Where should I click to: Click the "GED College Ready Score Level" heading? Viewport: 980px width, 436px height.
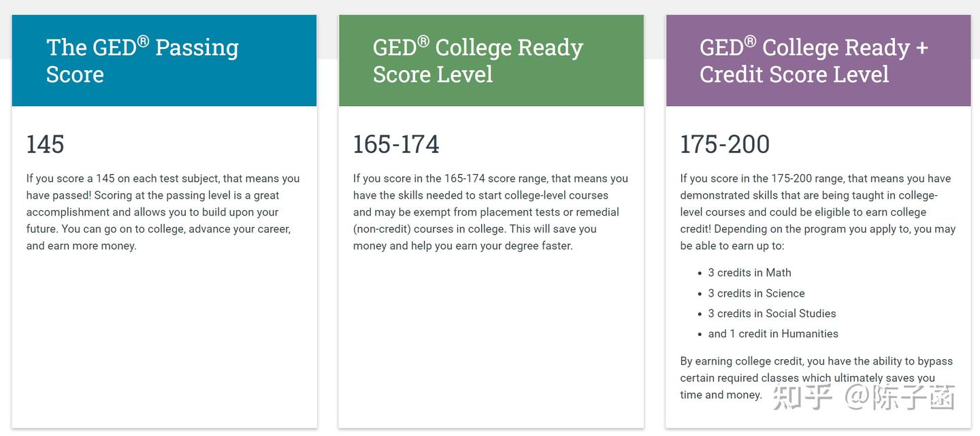pyautogui.click(x=478, y=61)
